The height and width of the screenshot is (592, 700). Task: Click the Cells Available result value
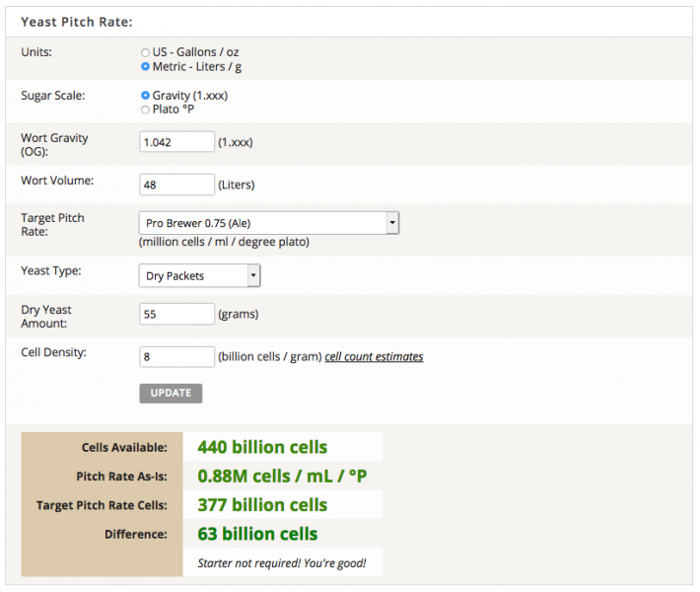point(262,447)
